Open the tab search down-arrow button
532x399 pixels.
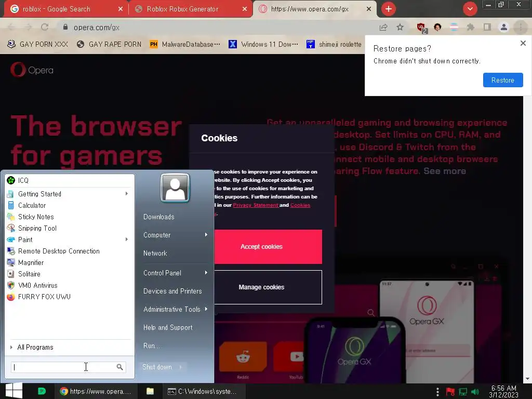point(470,9)
